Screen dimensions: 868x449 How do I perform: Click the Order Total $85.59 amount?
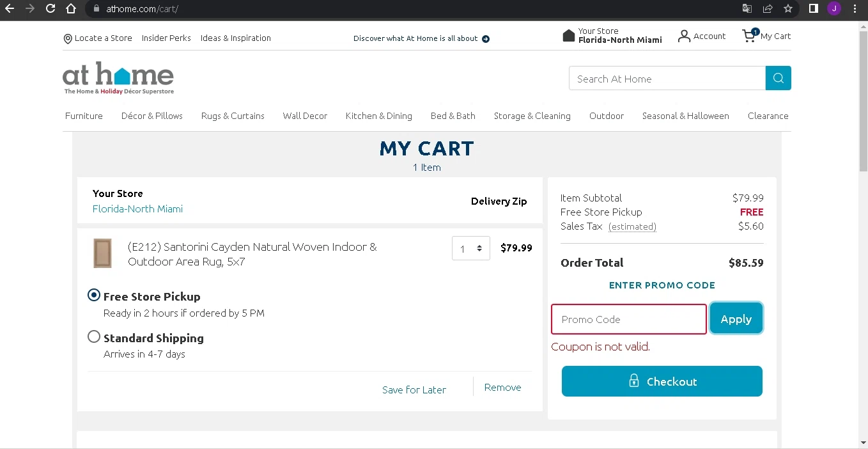(746, 263)
